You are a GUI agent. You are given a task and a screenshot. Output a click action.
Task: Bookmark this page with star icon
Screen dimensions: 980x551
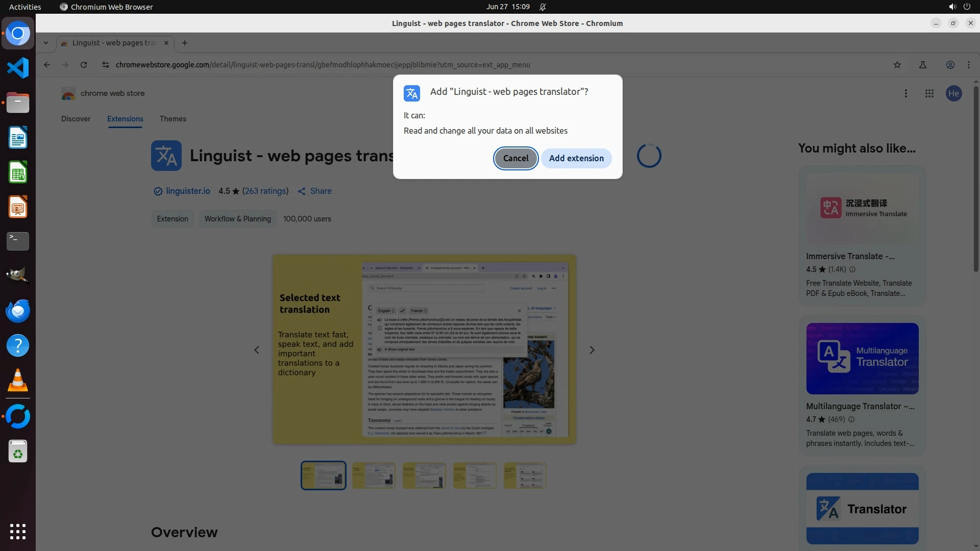897,65
